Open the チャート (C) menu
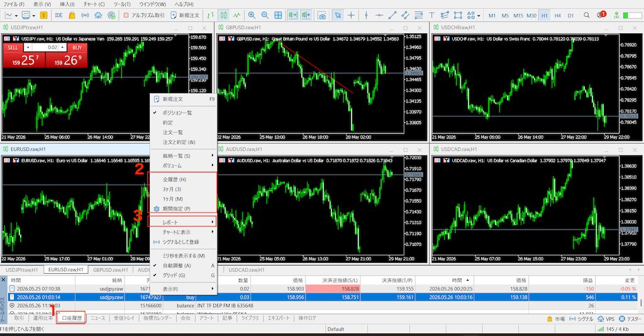This screenshot has width=644, height=336. tap(94, 4)
